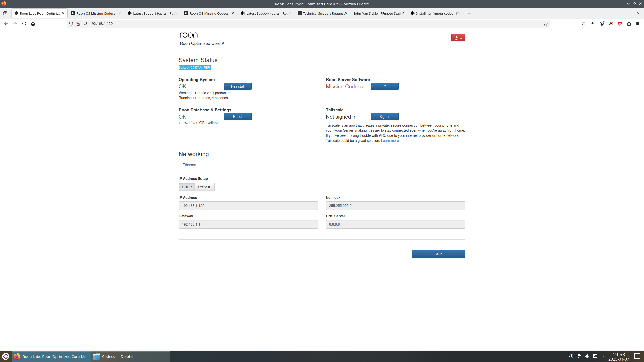
Task: Close the Installing ffmpeg codec tab
Action: coord(459,13)
